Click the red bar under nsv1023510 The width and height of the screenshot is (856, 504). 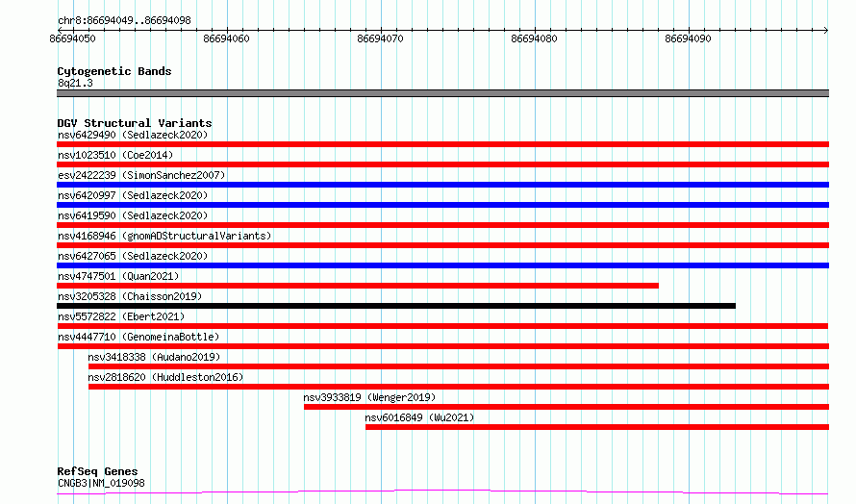point(442,164)
